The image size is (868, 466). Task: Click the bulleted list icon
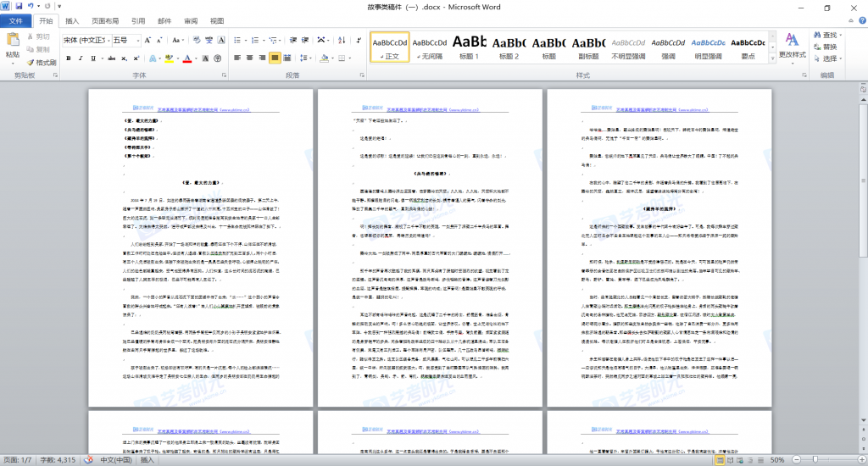point(237,40)
